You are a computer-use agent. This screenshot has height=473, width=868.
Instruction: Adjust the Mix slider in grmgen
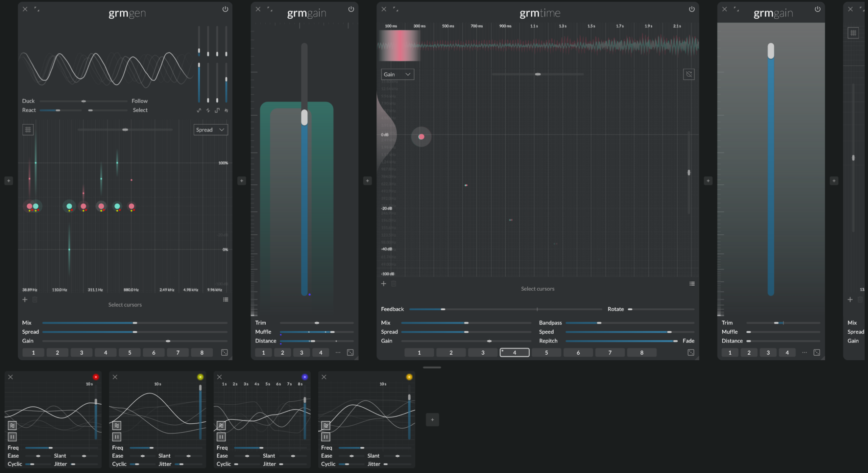point(135,323)
